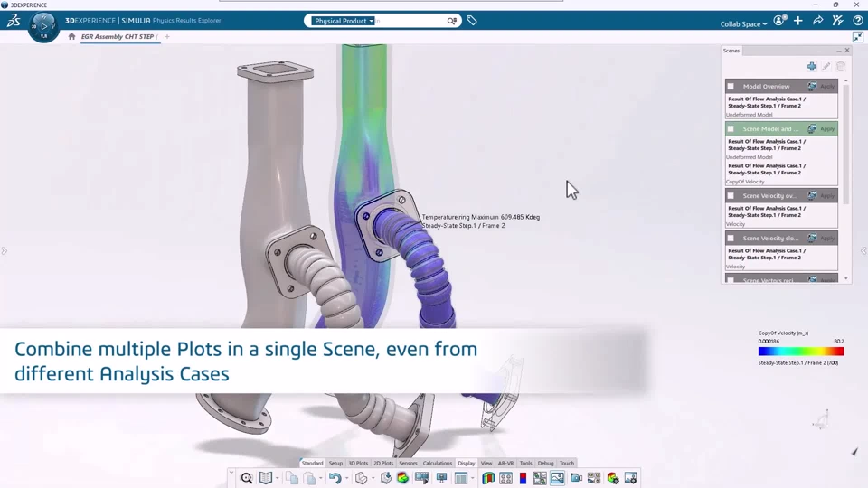
Task: Check the Model Overview scene checkbox
Action: [731, 87]
